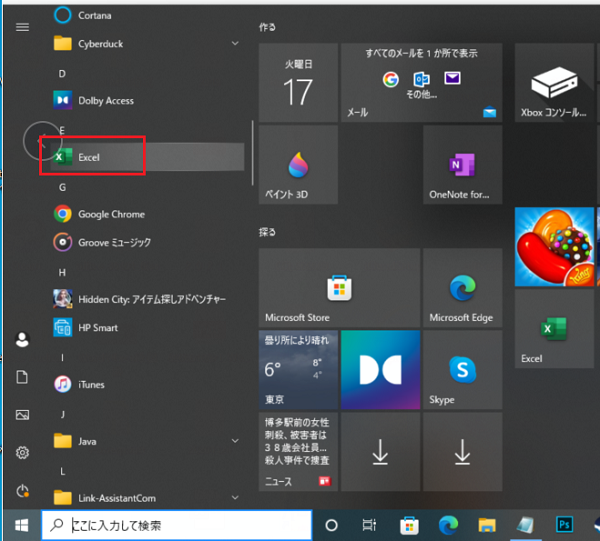Open the Excel pinned tile
The height and width of the screenshot is (541, 600).
554,329
